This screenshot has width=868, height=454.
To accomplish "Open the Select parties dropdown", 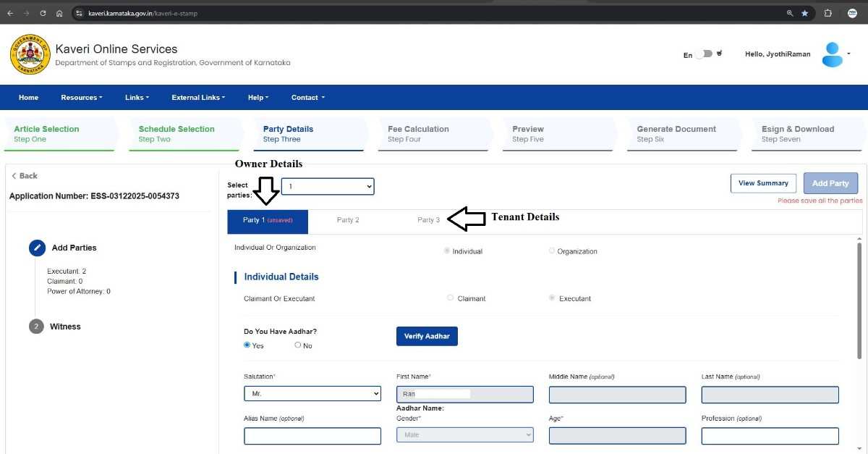I will pyautogui.click(x=328, y=187).
